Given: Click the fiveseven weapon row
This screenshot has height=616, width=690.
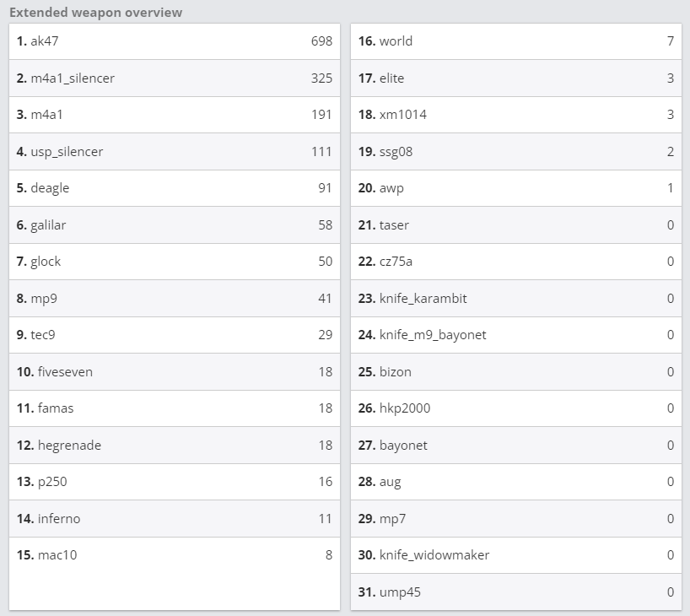Looking at the screenshot, I should coord(175,371).
